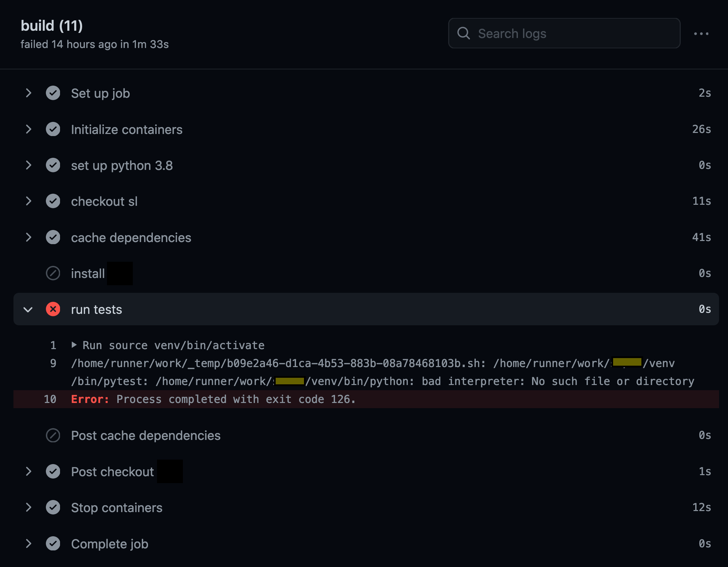This screenshot has height=567, width=728.
Task: Click the build (11) job title
Action: coord(51,25)
